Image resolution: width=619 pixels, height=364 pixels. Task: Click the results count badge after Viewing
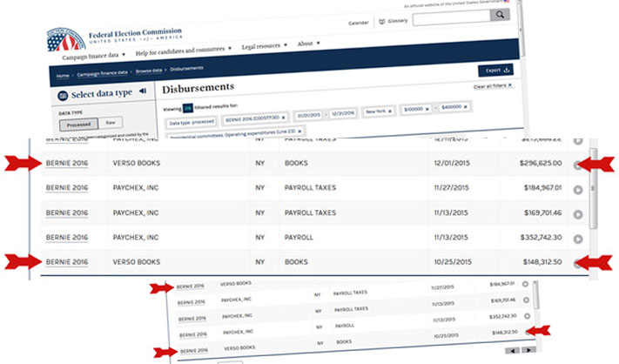pyautogui.click(x=188, y=107)
